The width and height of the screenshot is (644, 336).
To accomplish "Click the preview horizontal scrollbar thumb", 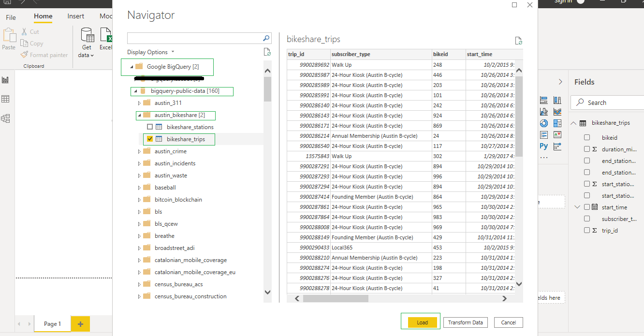I will pos(336,298).
